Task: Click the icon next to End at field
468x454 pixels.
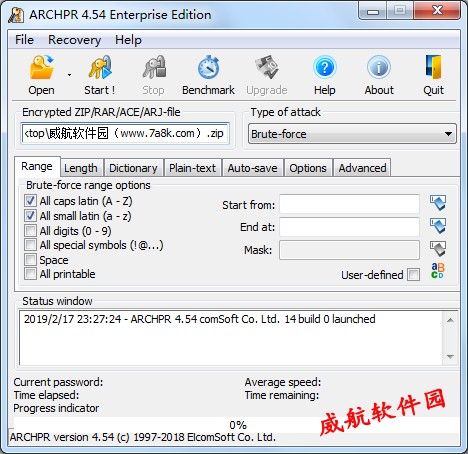Action: 438,226
